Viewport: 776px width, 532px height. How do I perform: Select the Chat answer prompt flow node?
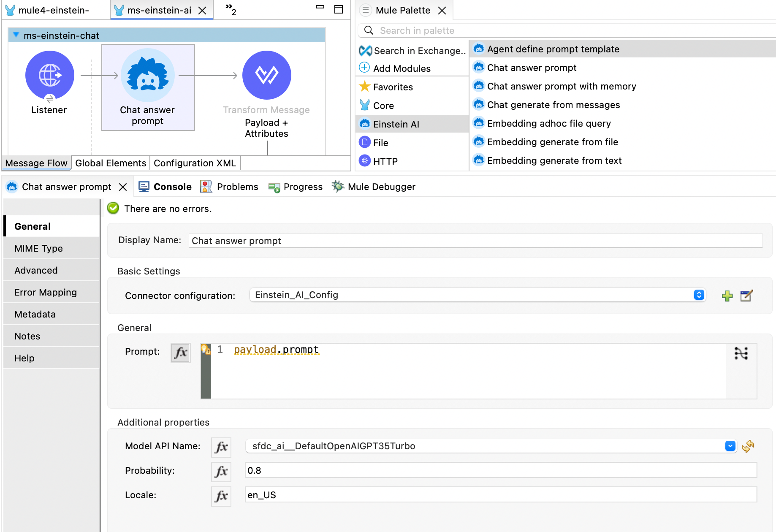point(148,76)
